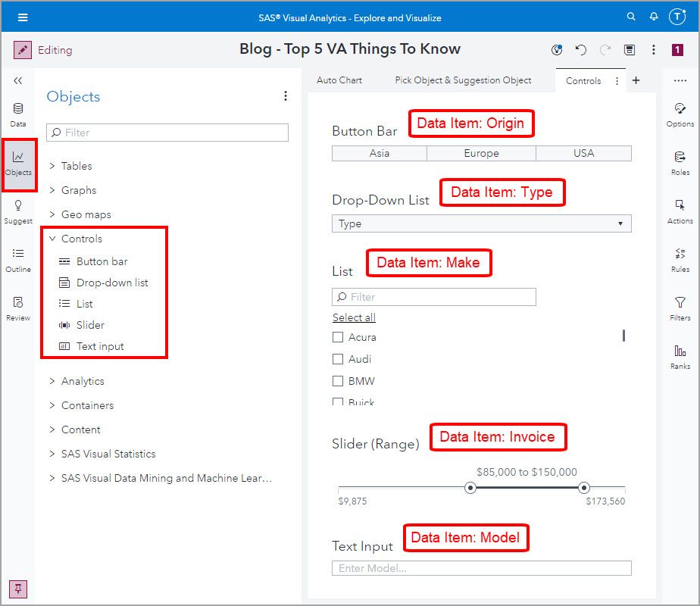The width and height of the screenshot is (700, 606).
Task: Check the Acura checkbox in the List control
Action: click(336, 337)
